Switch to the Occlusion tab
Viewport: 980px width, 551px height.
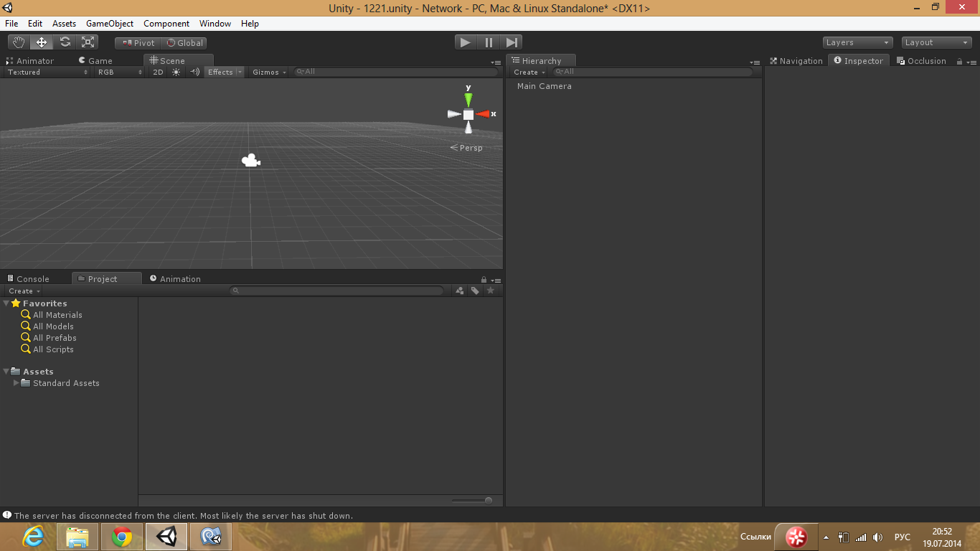pyautogui.click(x=922, y=61)
